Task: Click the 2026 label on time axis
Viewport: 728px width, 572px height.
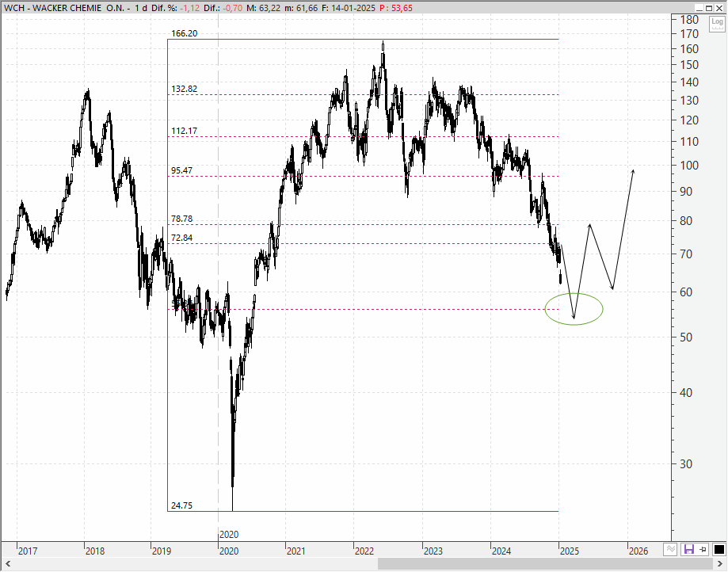Action: tap(638, 551)
